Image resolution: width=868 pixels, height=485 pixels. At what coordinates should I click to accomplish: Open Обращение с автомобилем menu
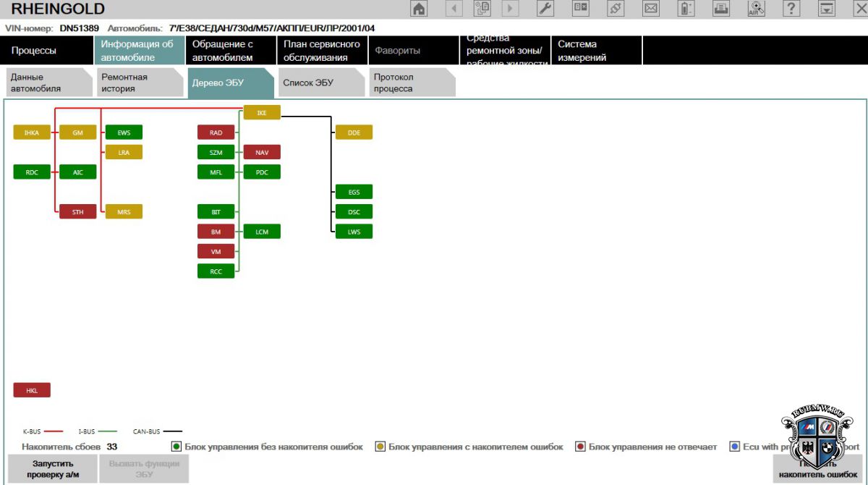229,51
